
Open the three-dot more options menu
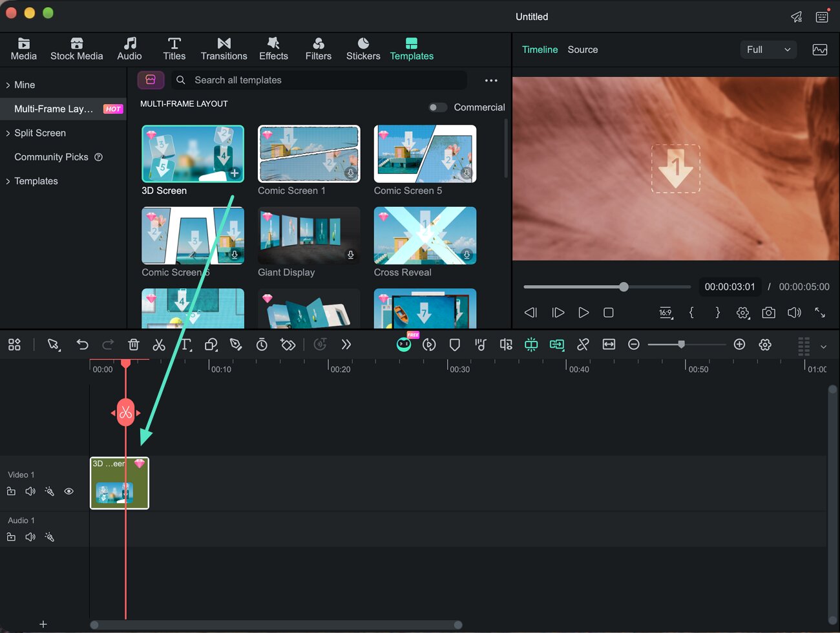click(491, 80)
